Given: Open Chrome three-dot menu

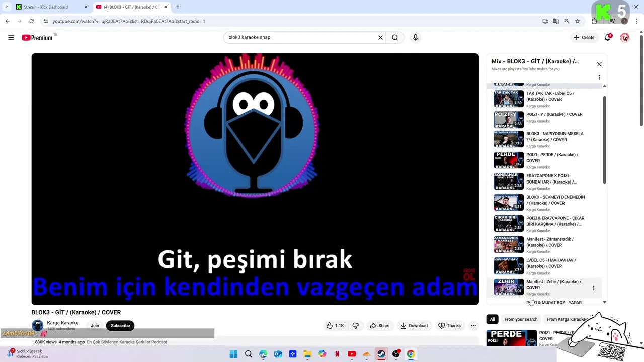Looking at the screenshot, I should (x=637, y=21).
